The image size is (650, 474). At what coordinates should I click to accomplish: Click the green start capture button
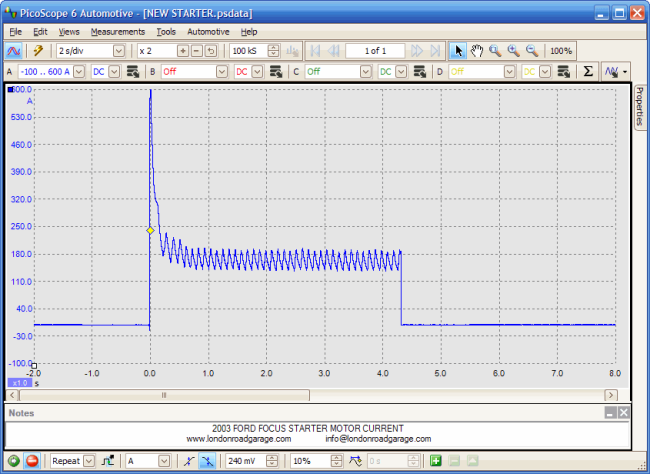[12, 461]
